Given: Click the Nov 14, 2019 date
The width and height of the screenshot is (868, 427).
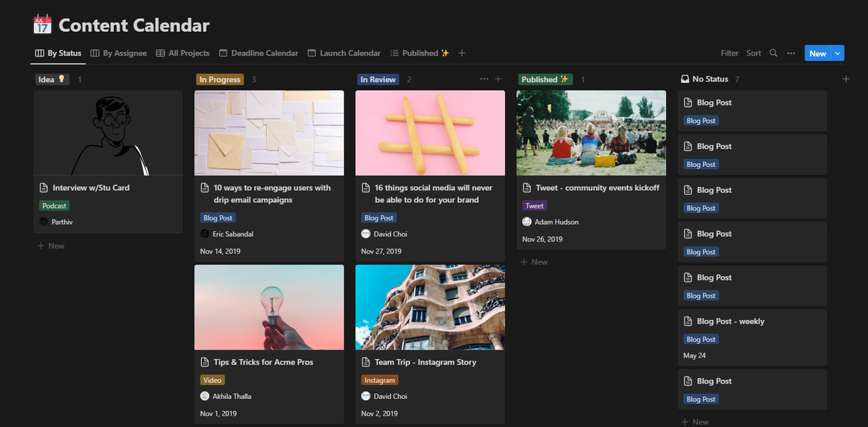Looking at the screenshot, I should (x=221, y=251).
